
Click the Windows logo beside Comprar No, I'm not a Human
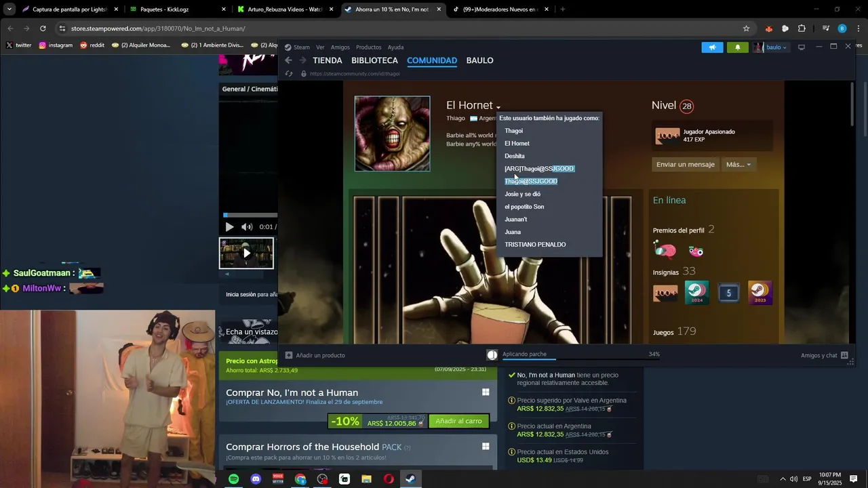click(x=486, y=392)
